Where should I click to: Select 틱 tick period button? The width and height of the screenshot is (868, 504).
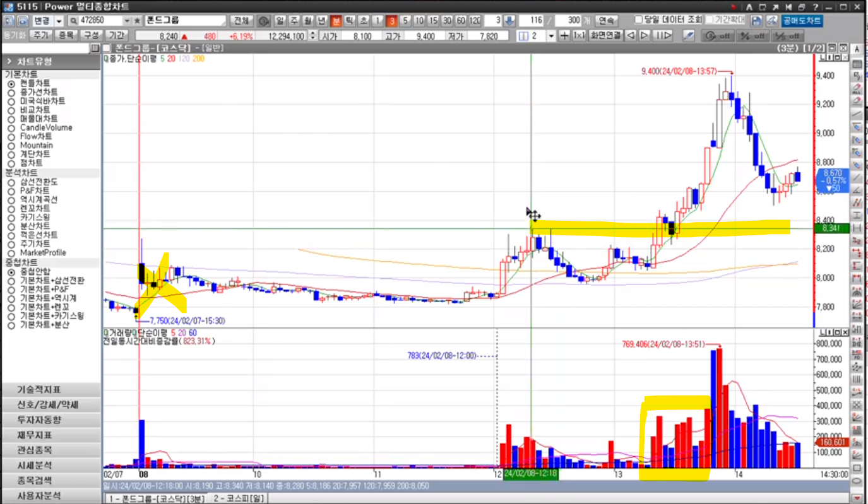(x=349, y=21)
